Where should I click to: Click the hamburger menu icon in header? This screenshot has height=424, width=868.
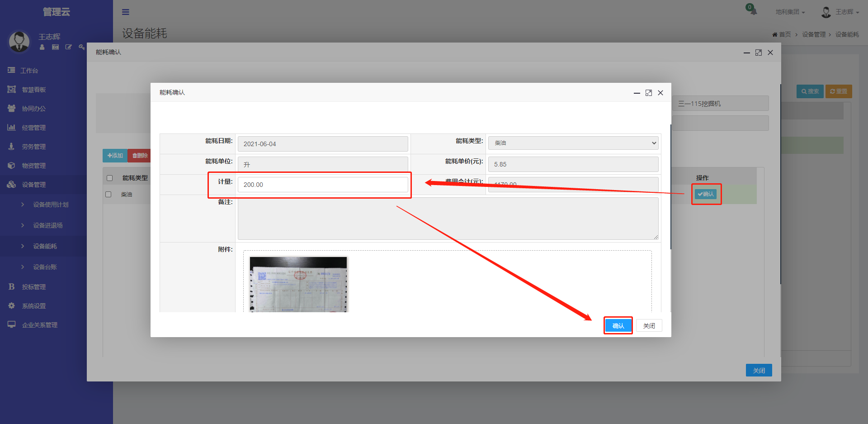(x=126, y=12)
